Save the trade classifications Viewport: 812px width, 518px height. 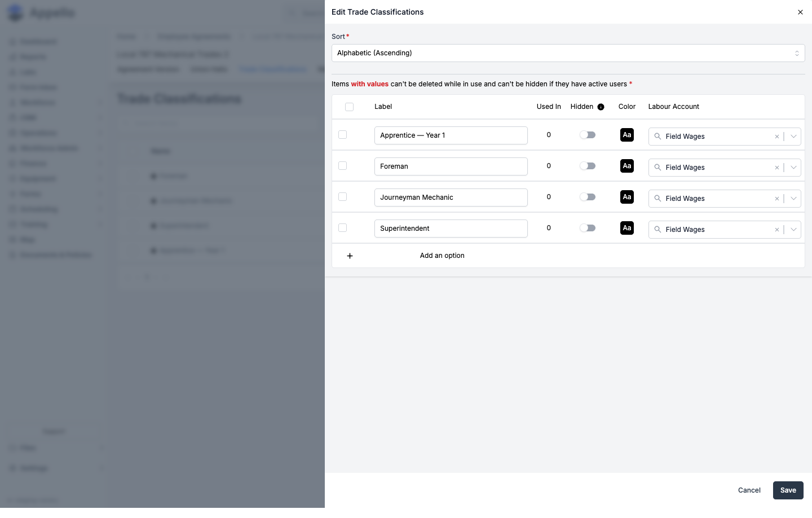tap(788, 490)
